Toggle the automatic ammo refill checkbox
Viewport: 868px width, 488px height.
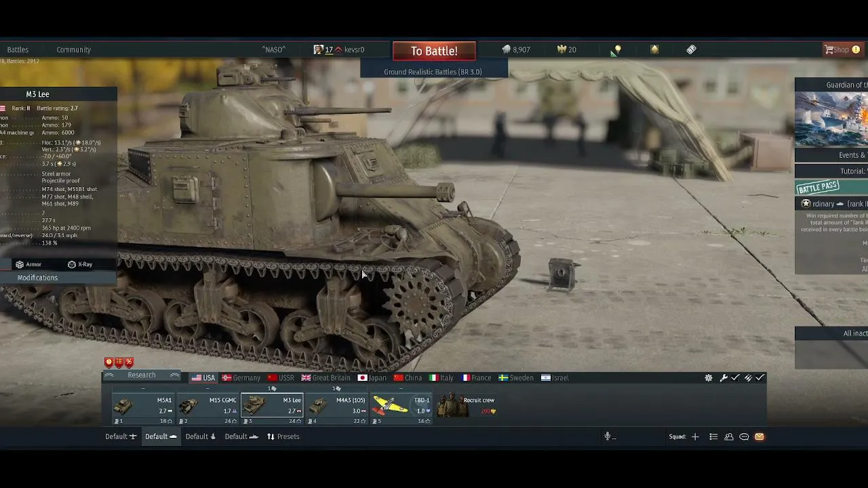pyautogui.click(x=760, y=378)
